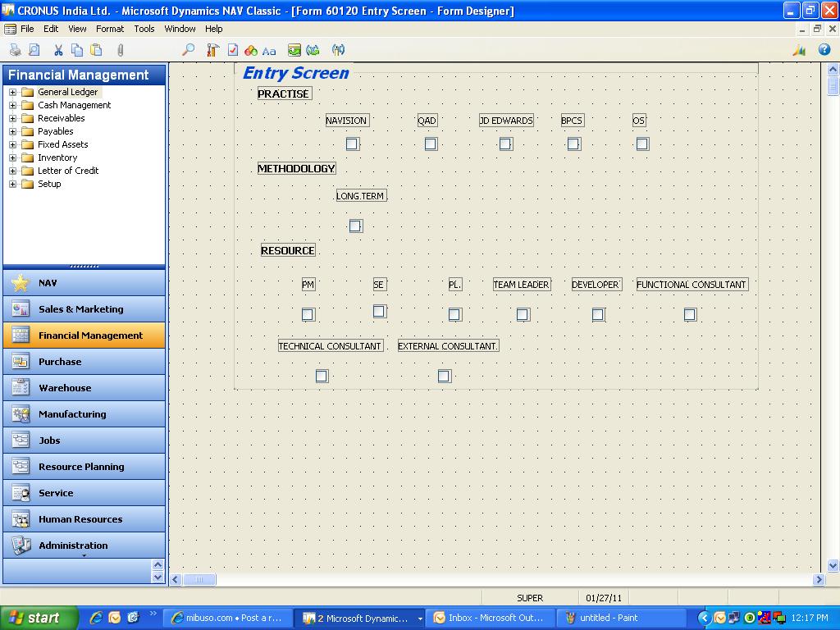Expand the Fixed Assets tree node
Screen dimensions: 840x630
point(13,144)
